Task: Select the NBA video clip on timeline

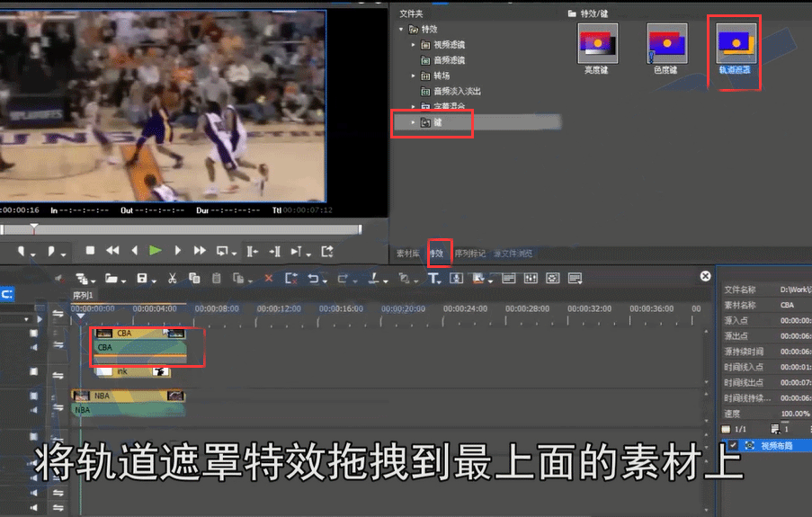Action: click(129, 396)
